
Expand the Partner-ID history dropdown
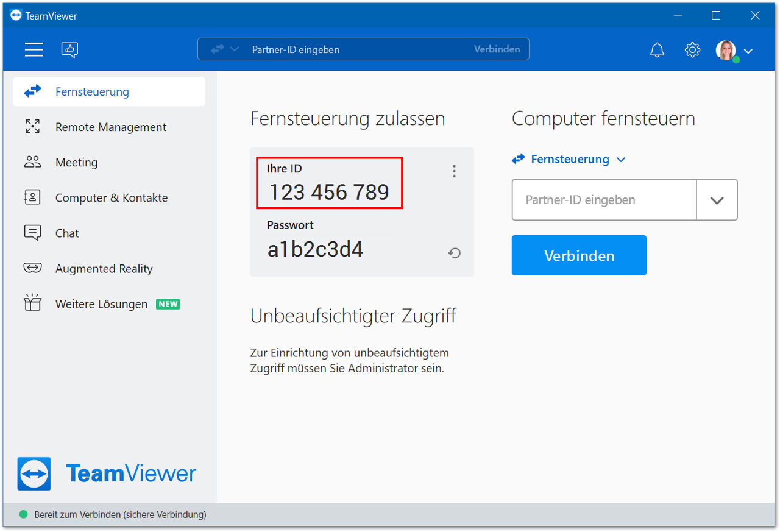click(x=717, y=200)
